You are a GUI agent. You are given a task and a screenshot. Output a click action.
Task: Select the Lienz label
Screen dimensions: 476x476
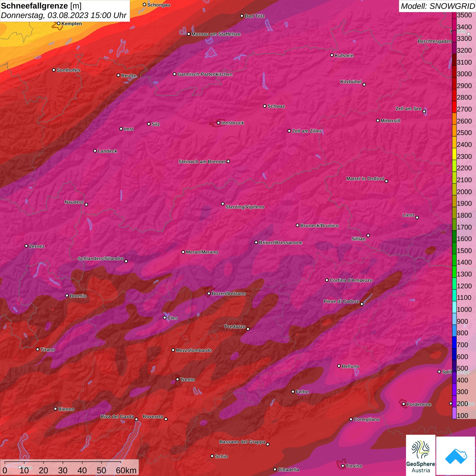tap(408, 215)
